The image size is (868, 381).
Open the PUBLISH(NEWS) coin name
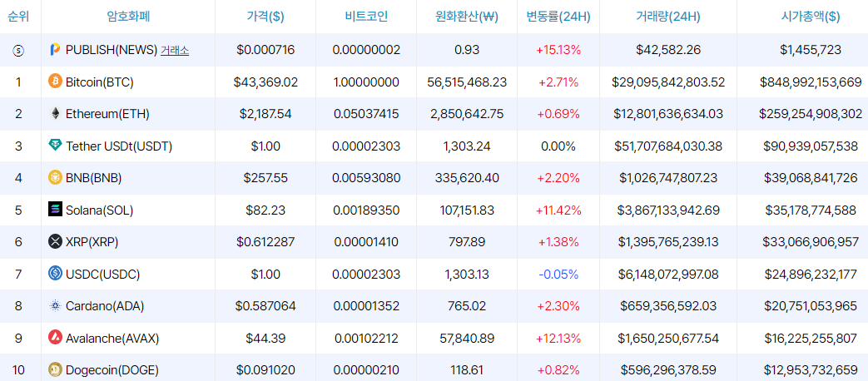(112, 50)
